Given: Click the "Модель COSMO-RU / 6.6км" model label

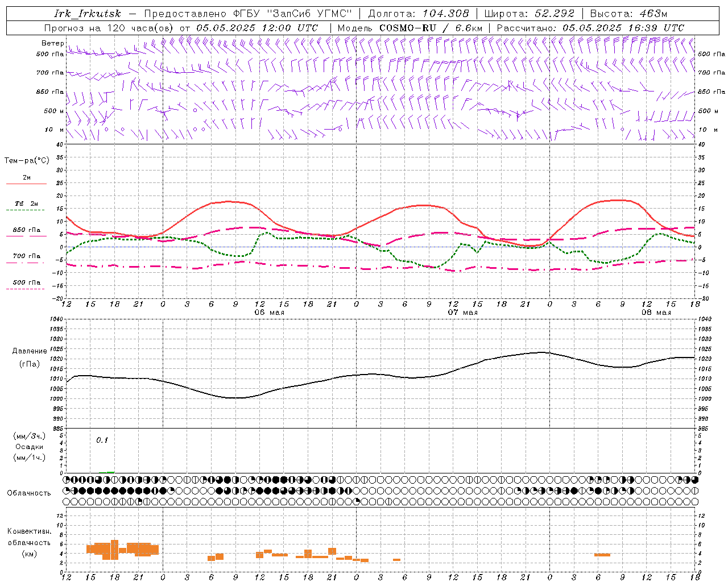Looking at the screenshot, I should click(409, 28).
